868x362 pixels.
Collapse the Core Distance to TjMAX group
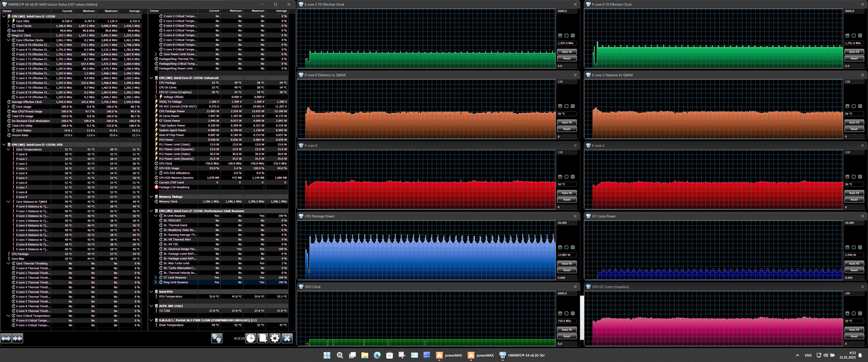(x=8, y=202)
